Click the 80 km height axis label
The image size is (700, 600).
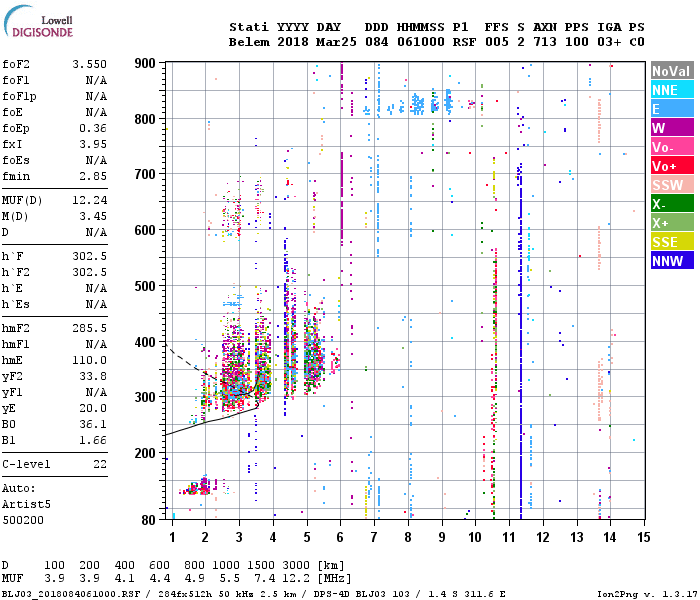coord(149,520)
